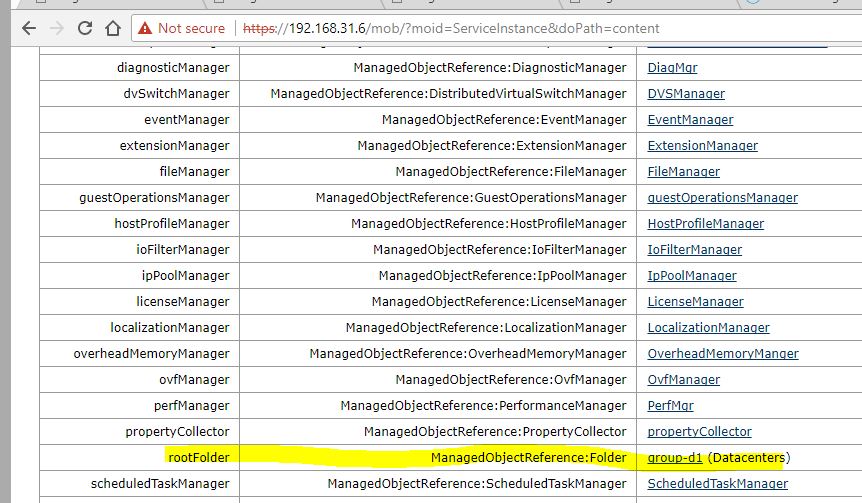
Task: Click the ManagedObjectReference:ExtensionManager type cell
Action: (438, 146)
